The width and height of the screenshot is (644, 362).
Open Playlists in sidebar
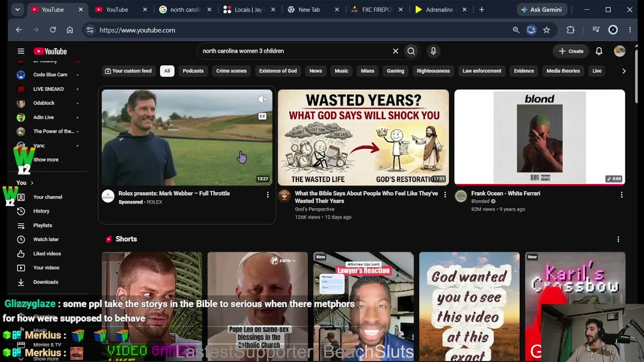(x=43, y=225)
